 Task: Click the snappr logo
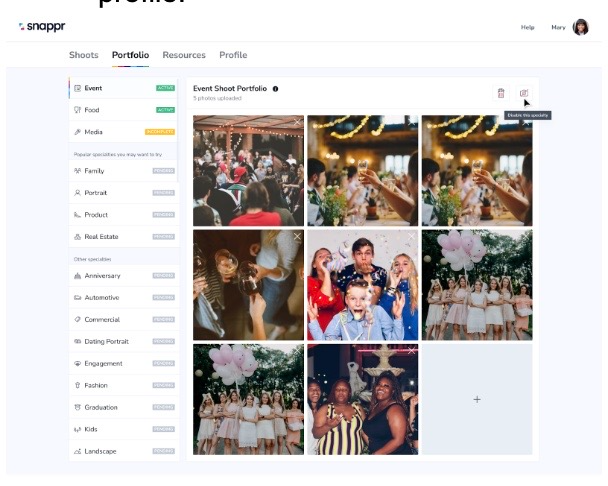pos(42,27)
